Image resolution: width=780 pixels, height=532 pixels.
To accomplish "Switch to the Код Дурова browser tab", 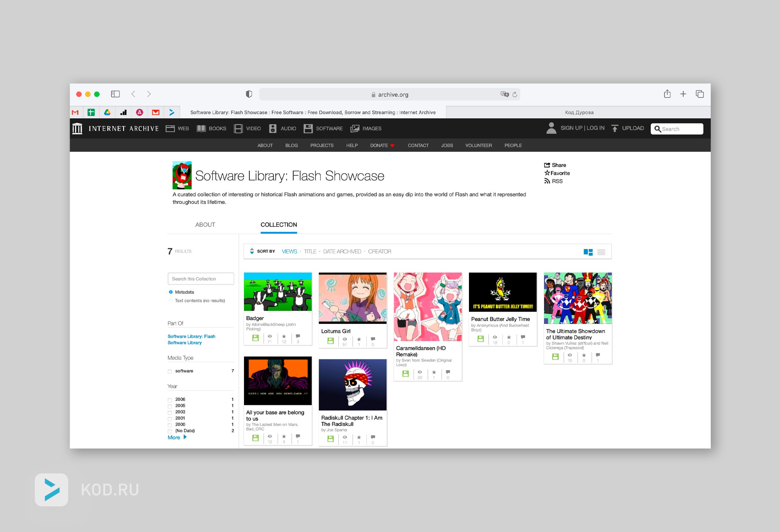I will [579, 112].
